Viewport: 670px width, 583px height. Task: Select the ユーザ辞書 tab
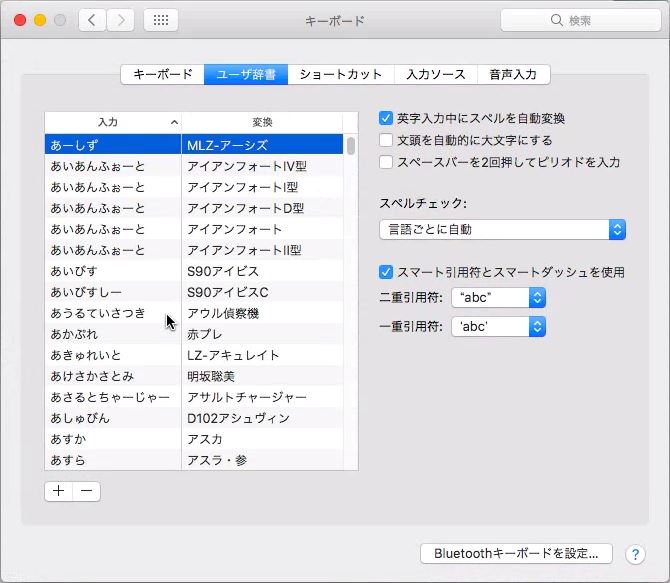tap(246, 75)
